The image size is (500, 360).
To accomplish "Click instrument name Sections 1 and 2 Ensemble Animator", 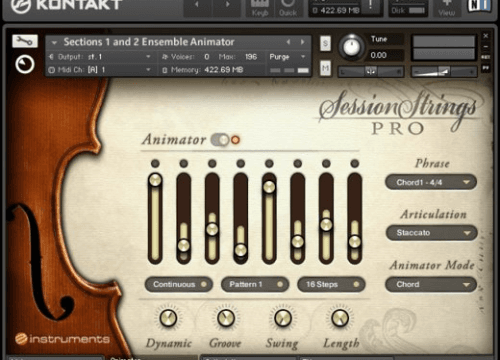I will [x=149, y=42].
